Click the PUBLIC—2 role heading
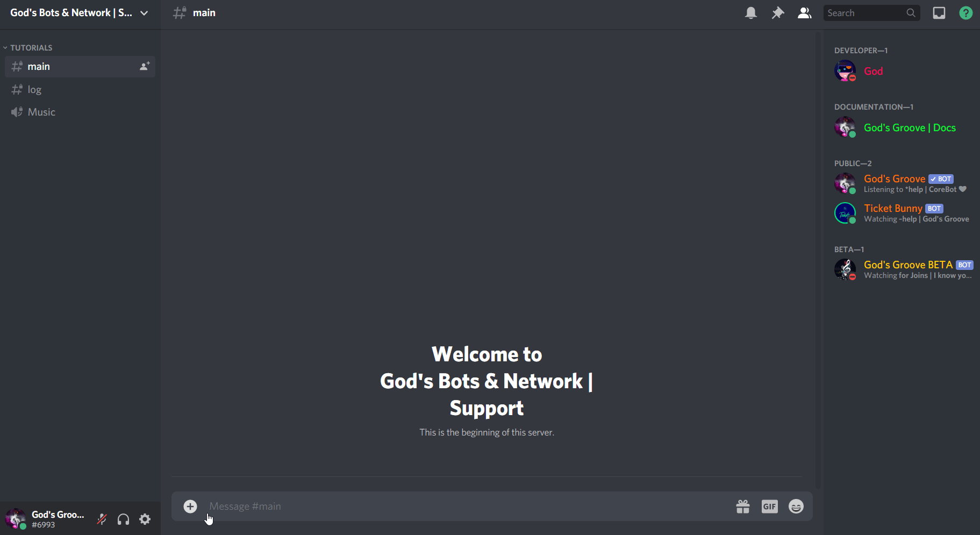This screenshot has height=535, width=980. (x=853, y=163)
